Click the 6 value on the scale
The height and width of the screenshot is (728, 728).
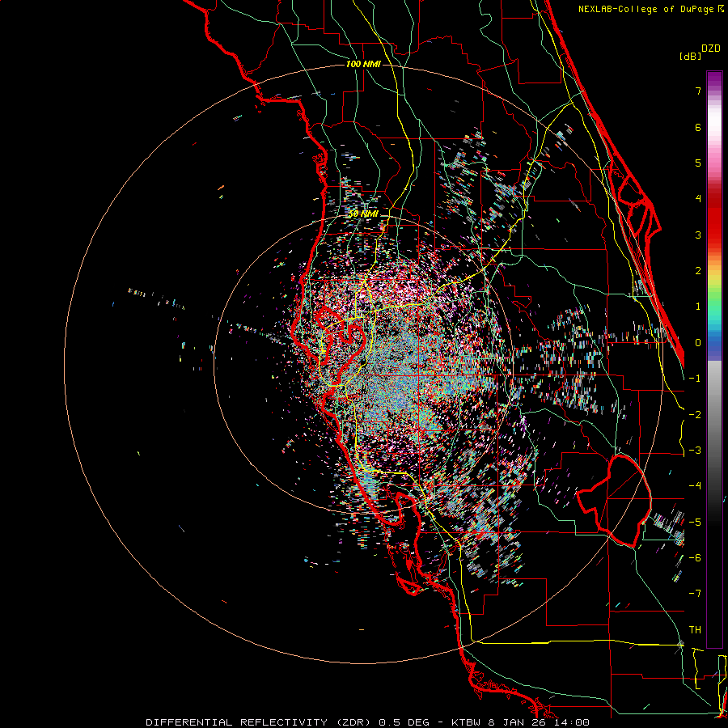click(698, 127)
